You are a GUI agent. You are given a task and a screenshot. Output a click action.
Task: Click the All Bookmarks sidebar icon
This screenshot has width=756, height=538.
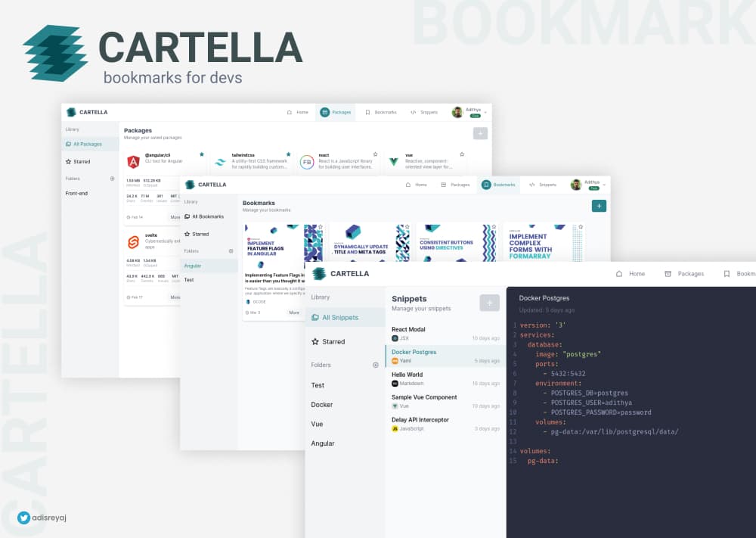pos(187,216)
